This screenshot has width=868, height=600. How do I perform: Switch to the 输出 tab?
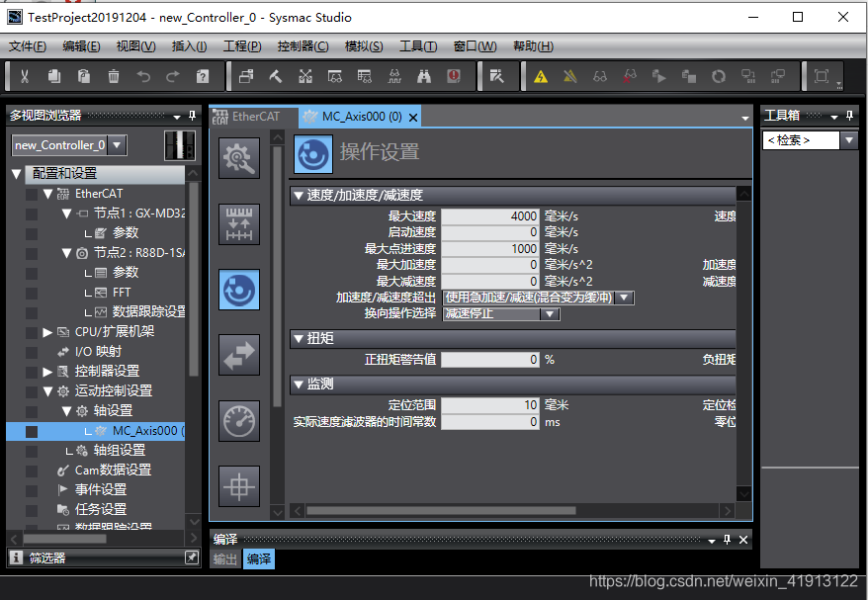224,559
